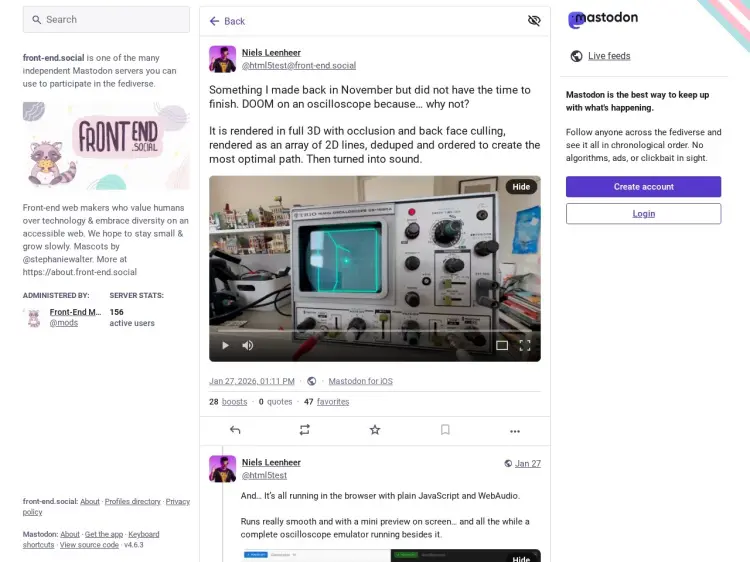Viewport: 750px width, 562px height.
Task: Bookmark the post
Action: point(445,430)
